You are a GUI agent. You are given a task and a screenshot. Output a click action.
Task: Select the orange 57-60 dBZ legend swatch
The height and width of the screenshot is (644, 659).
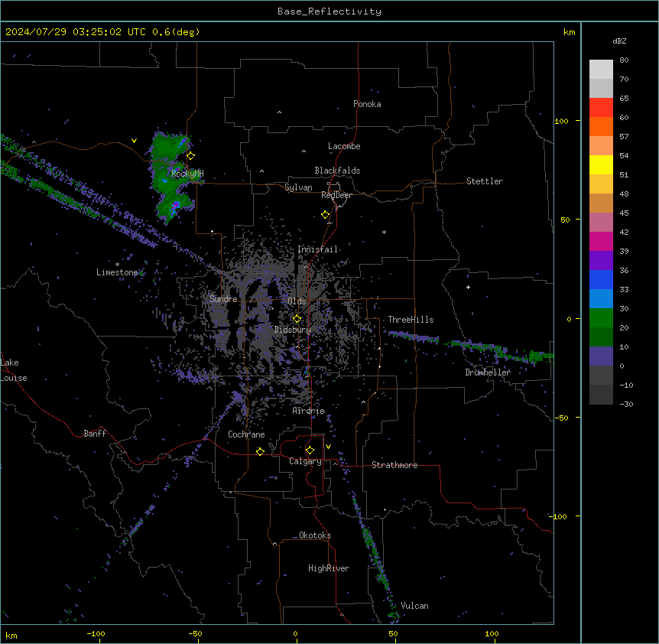(601, 126)
